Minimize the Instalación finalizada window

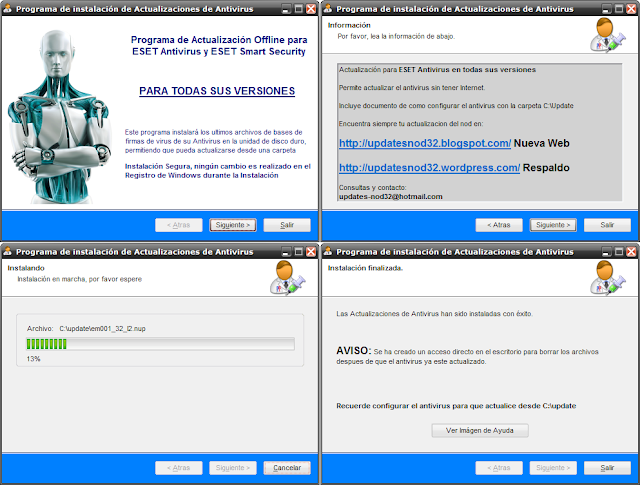[x=607, y=252]
